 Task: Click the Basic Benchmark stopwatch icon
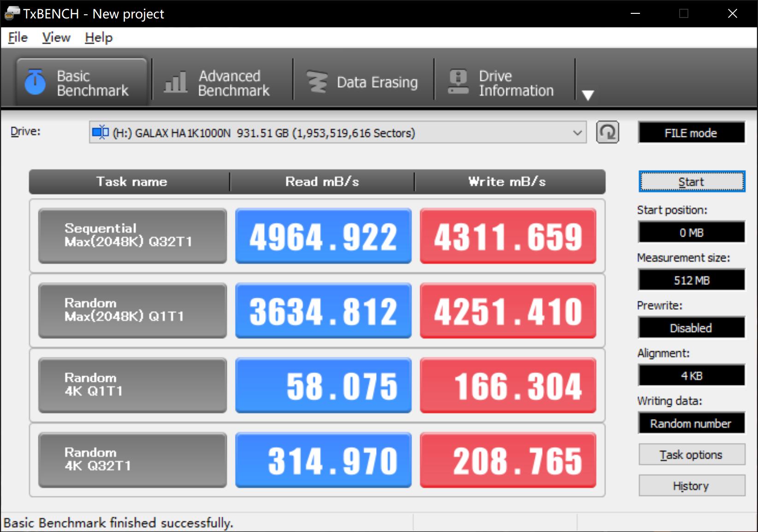point(36,83)
